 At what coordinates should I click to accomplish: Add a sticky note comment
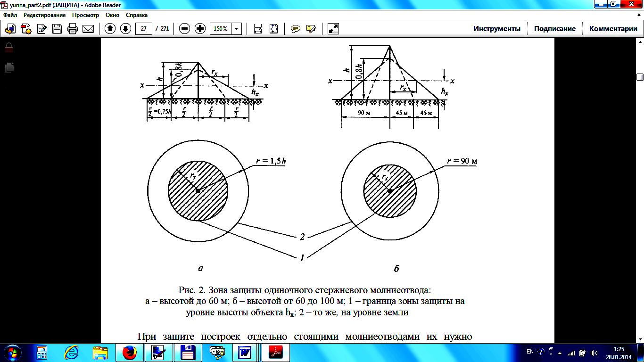(296, 29)
